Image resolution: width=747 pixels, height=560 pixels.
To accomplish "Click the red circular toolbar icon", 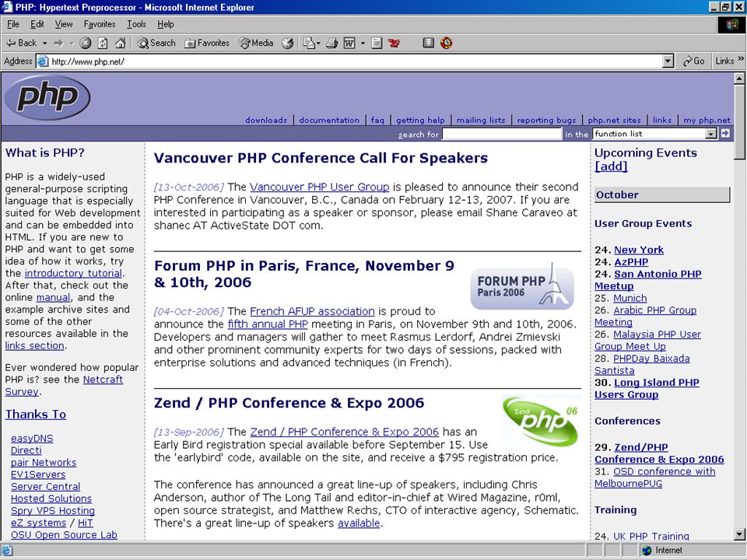I will click(x=447, y=44).
